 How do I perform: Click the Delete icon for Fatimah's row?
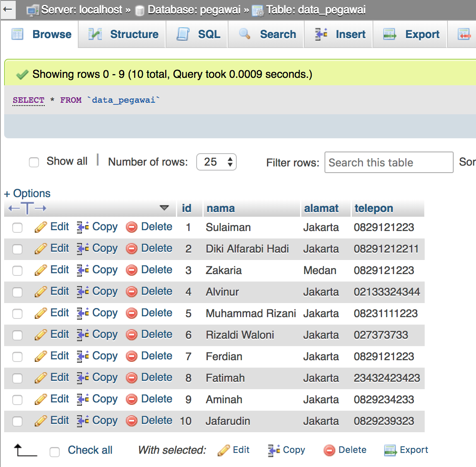pyautogui.click(x=131, y=378)
